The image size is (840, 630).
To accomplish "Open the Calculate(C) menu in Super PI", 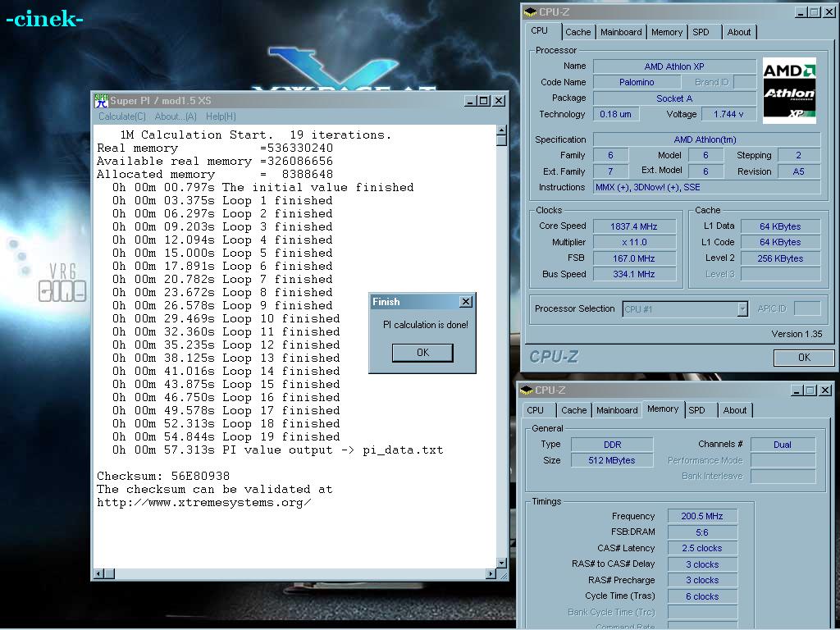I will point(122,116).
